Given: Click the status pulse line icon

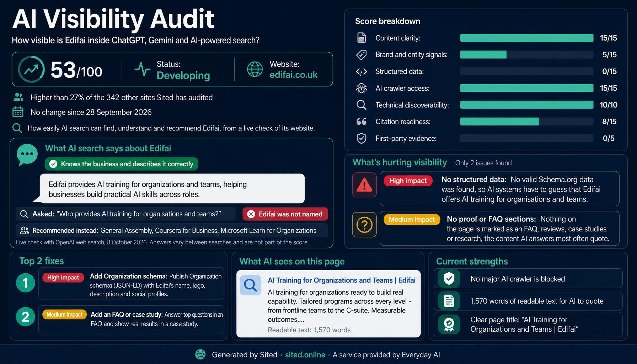Looking at the screenshot, I should pos(142,69).
